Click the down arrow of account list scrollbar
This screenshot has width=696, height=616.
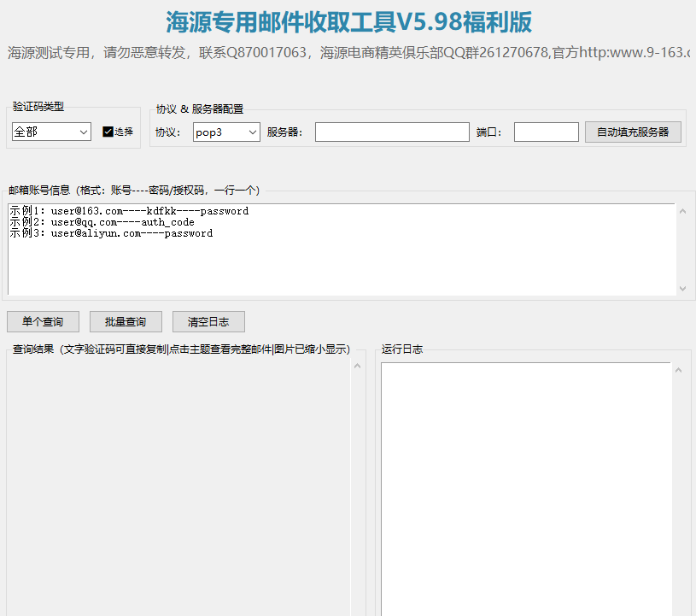(x=682, y=289)
